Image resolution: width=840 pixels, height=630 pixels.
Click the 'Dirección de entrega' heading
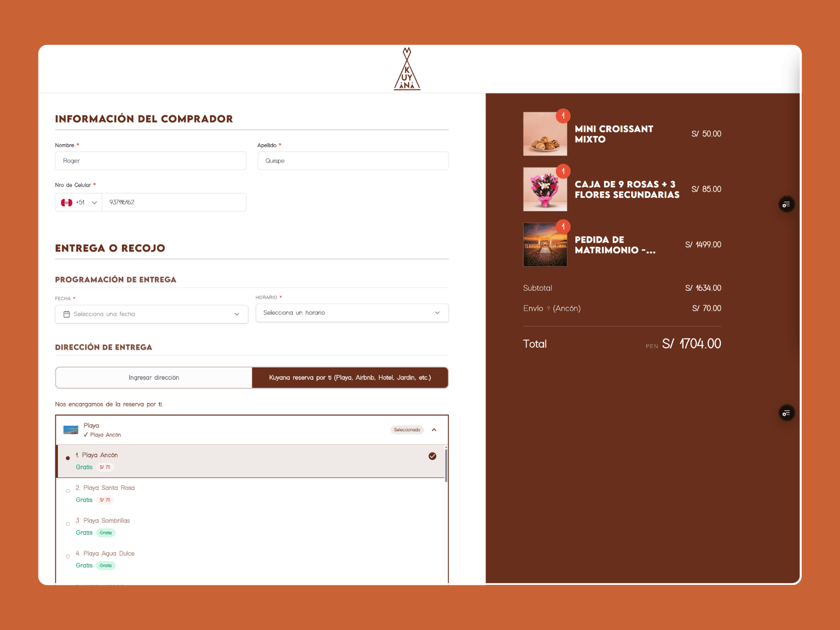[103, 348]
